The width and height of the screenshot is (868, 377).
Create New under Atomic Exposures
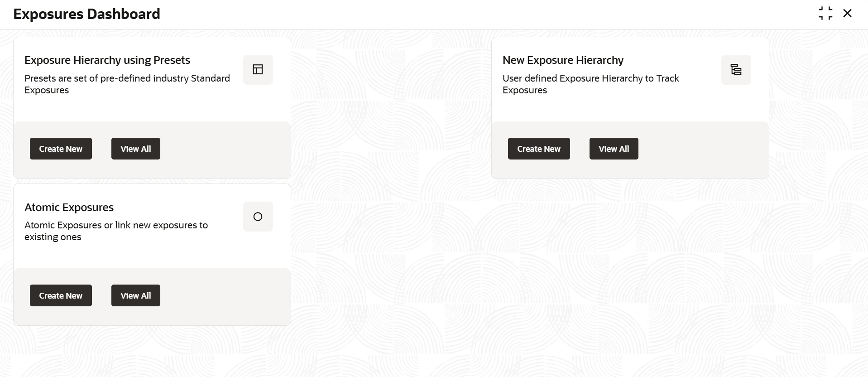(x=61, y=295)
